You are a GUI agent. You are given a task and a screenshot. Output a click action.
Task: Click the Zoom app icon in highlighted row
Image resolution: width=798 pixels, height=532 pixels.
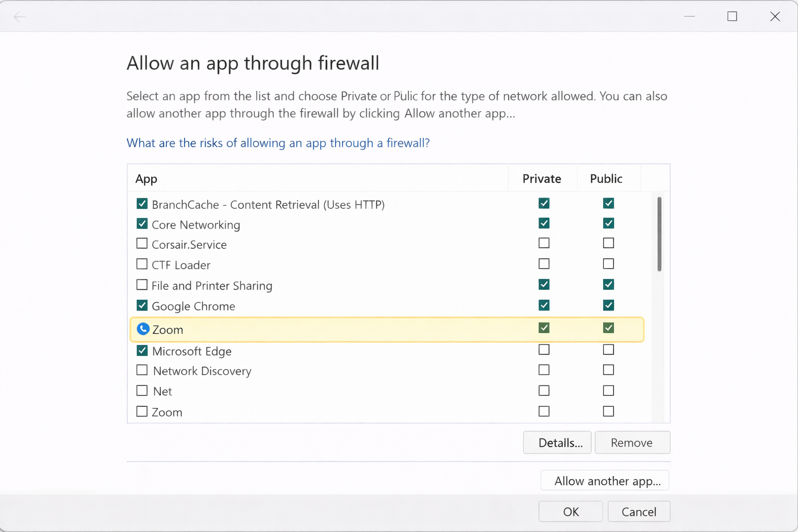143,329
